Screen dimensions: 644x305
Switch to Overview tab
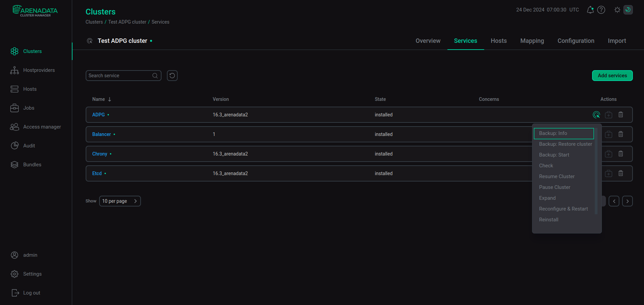(x=428, y=41)
